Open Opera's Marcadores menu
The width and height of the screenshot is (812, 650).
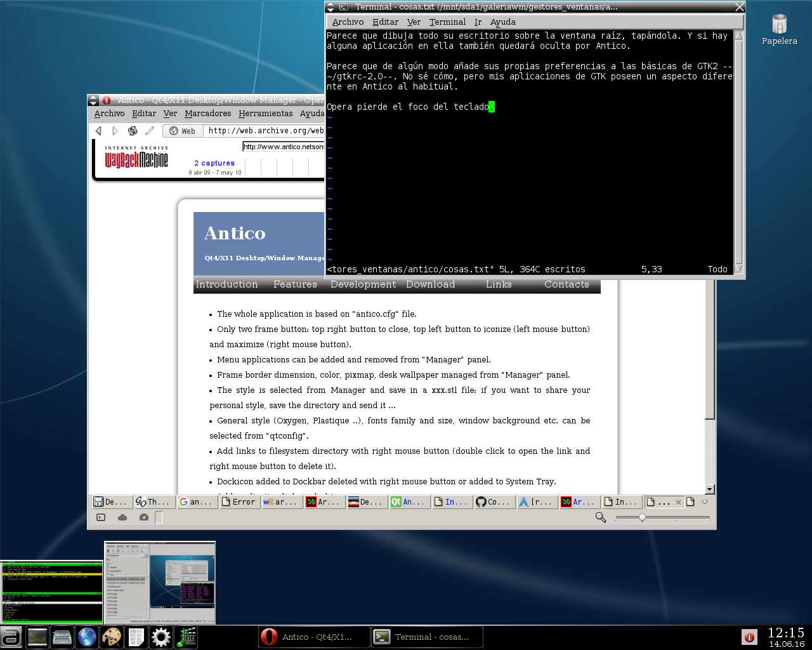pyautogui.click(x=208, y=114)
